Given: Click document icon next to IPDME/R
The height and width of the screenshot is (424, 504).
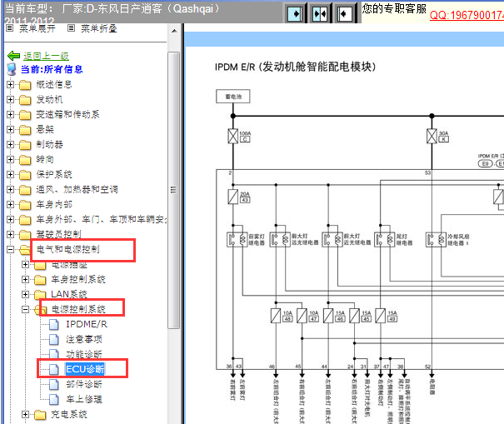Looking at the screenshot, I should click(x=54, y=325).
